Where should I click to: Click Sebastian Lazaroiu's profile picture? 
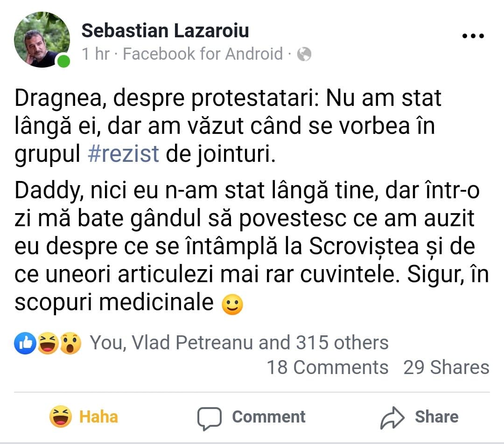coord(42,40)
